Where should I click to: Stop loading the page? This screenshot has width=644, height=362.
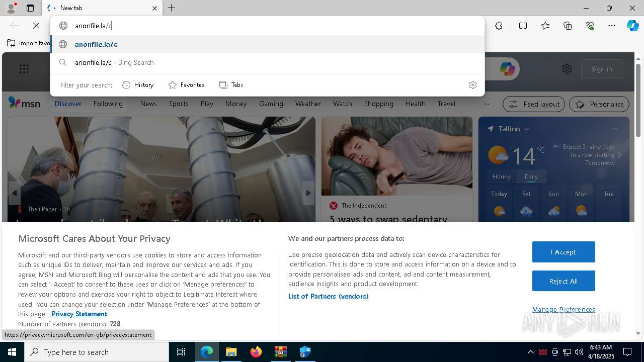pyautogui.click(x=36, y=26)
